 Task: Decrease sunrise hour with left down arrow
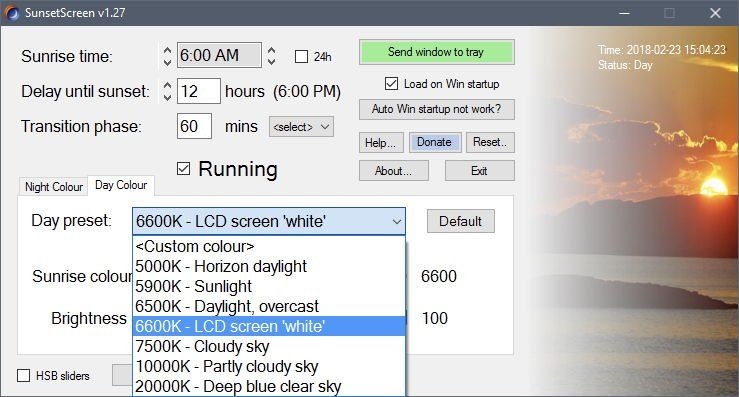pos(167,62)
